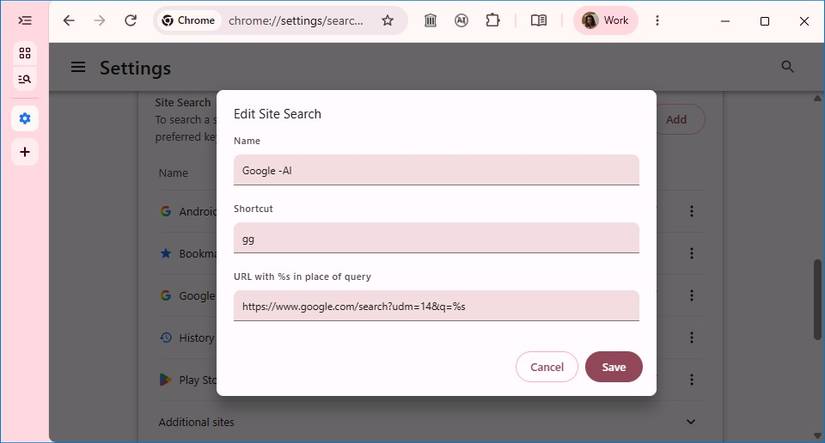Click the Additional sites label
The image size is (825, 443).
[196, 422]
